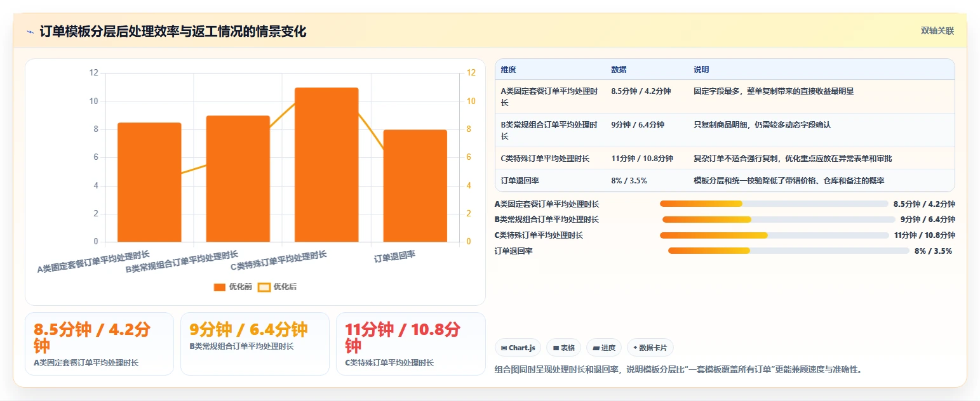
Task: Click table cell C类特殊订单平均处理时长
Action: 545,158
